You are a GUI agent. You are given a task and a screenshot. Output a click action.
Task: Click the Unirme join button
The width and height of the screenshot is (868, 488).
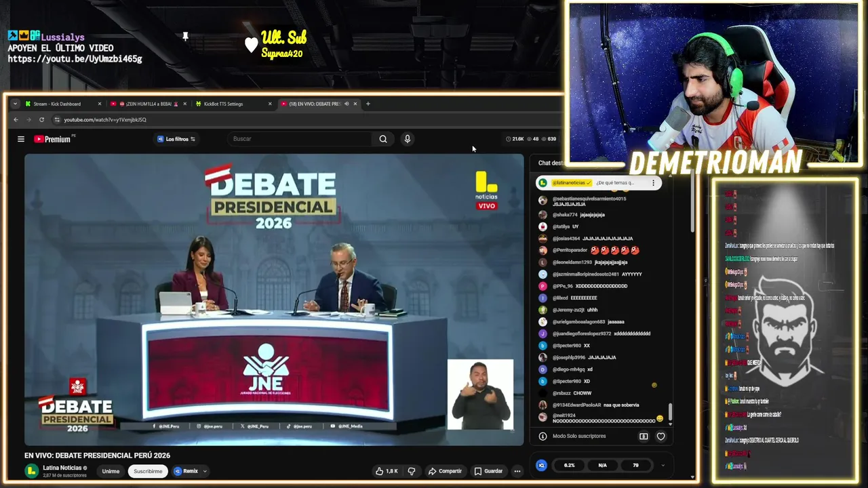[x=111, y=471]
